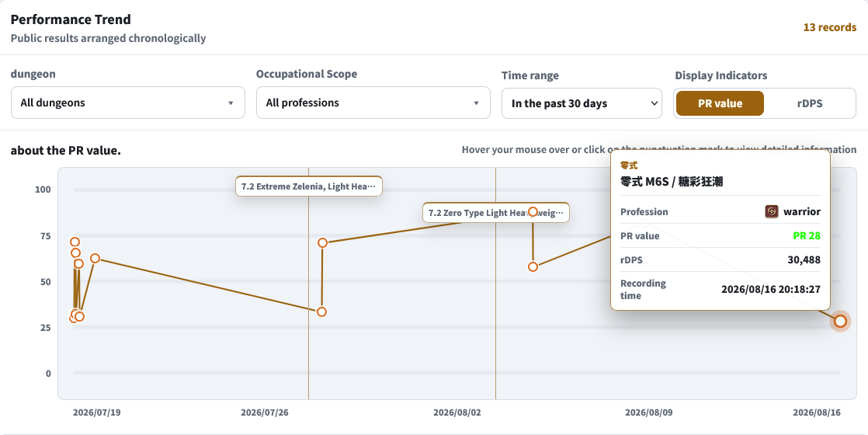
Task: Click the warrior profession icon in tooltip
Action: (x=772, y=212)
